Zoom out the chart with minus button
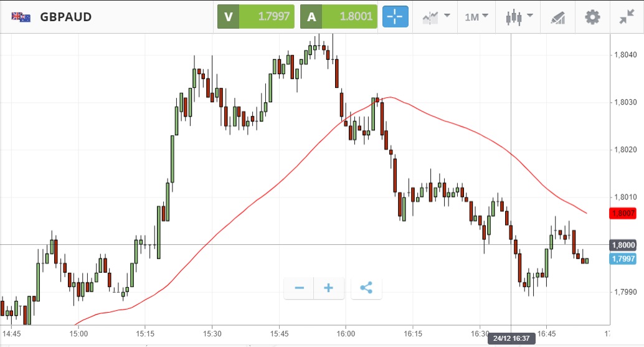644x347 pixels. click(x=300, y=288)
